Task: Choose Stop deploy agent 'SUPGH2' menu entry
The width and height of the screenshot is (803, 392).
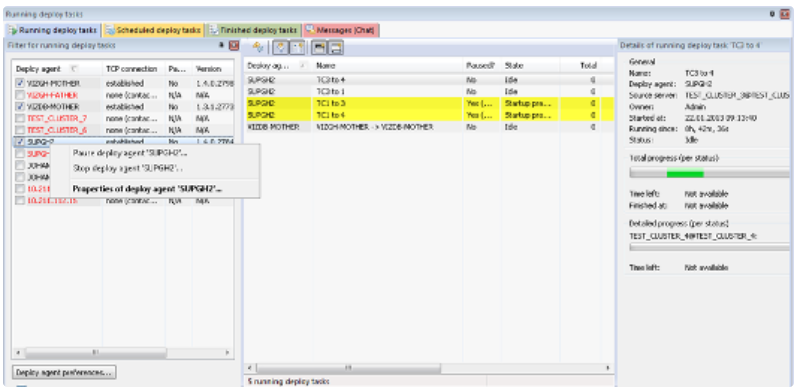Action: coord(128,168)
